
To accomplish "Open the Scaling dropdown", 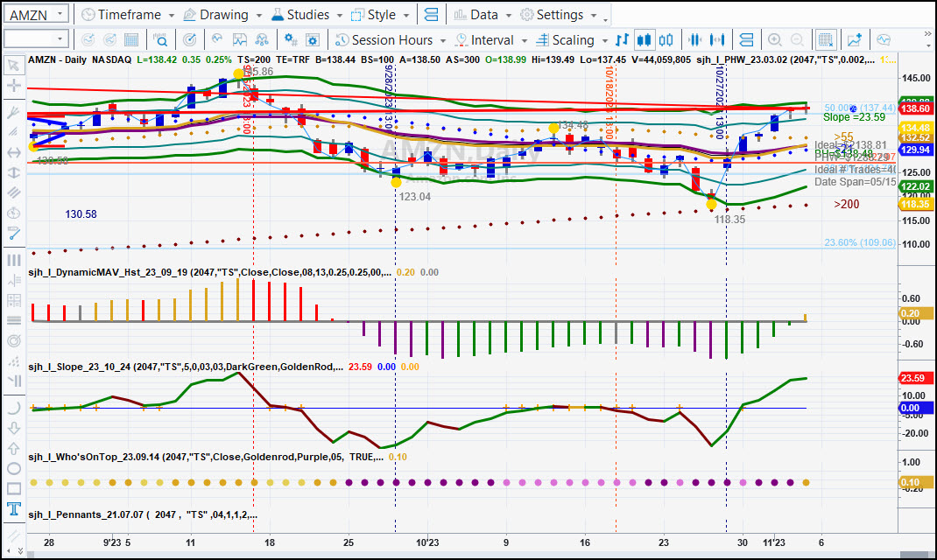I will pos(572,40).
